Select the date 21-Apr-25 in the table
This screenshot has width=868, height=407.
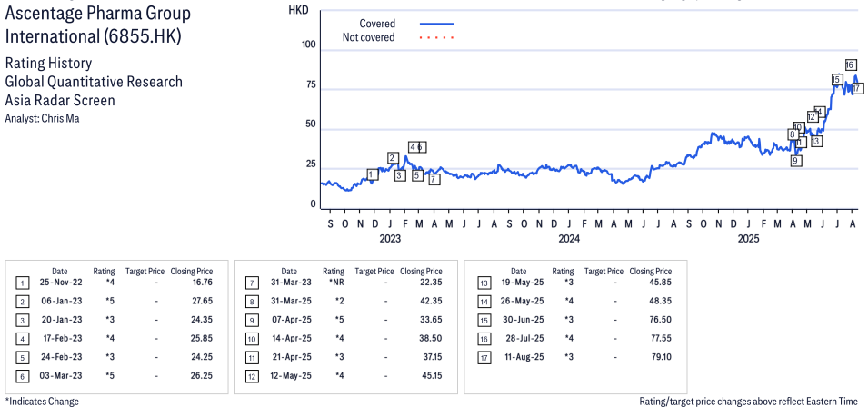[x=290, y=357]
